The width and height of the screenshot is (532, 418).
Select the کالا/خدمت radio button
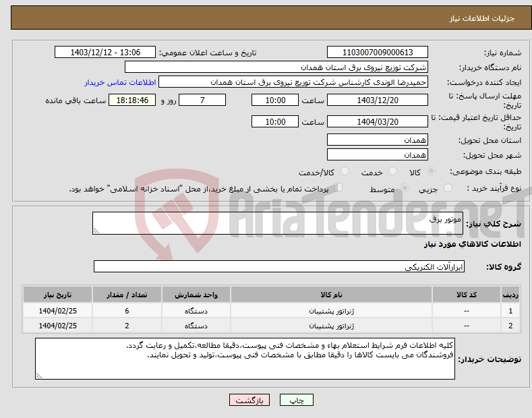[x=345, y=171]
